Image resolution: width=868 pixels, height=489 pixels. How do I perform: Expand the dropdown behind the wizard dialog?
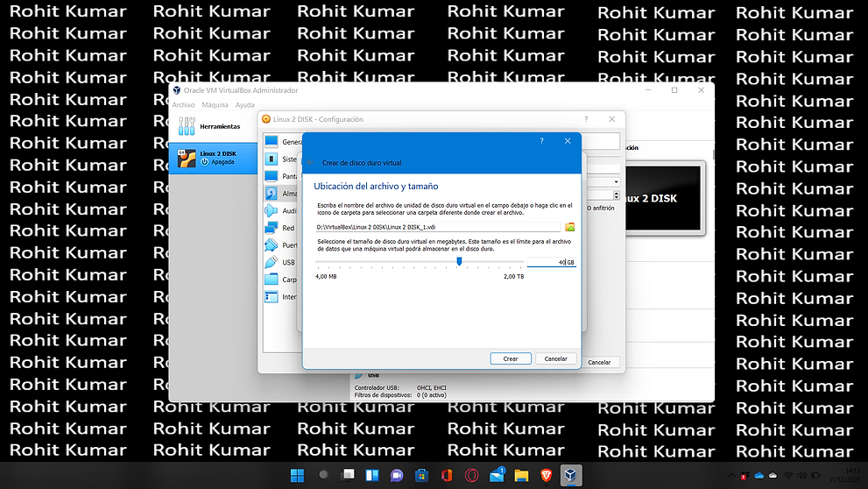616,181
